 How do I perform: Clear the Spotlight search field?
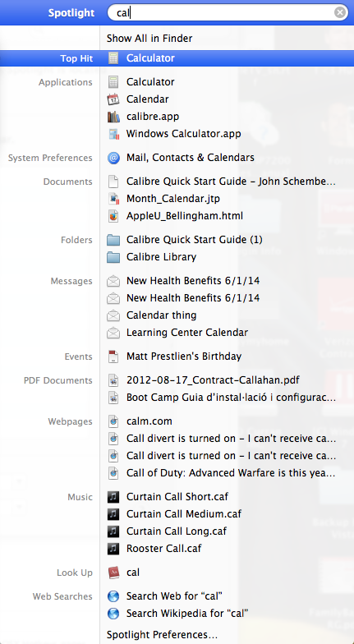tap(340, 13)
